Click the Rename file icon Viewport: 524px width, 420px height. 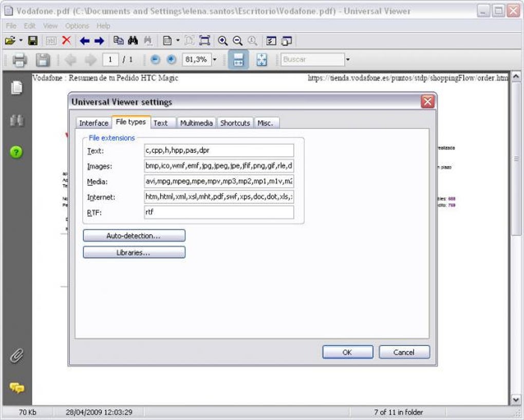[x=51, y=41]
